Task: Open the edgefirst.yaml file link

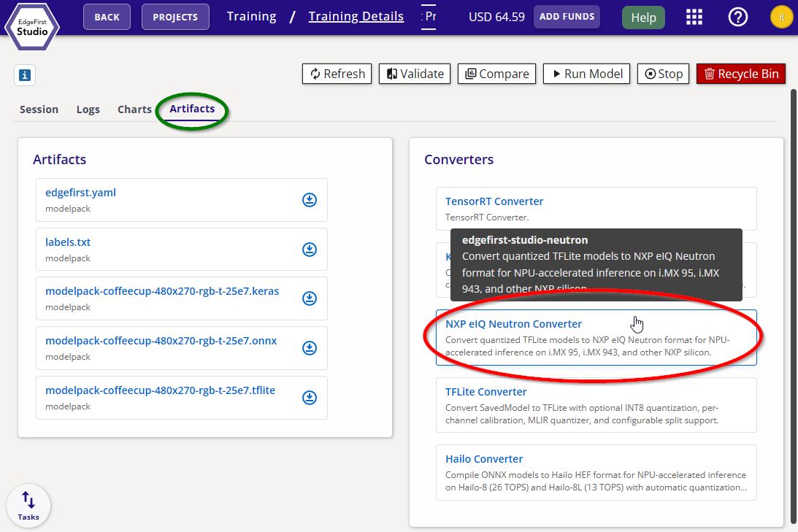Action: point(80,193)
